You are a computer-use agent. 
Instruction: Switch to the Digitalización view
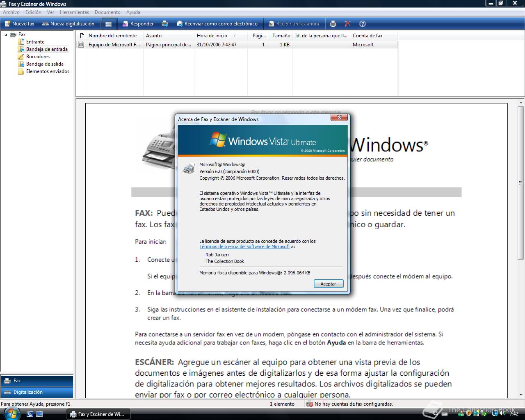point(37,392)
